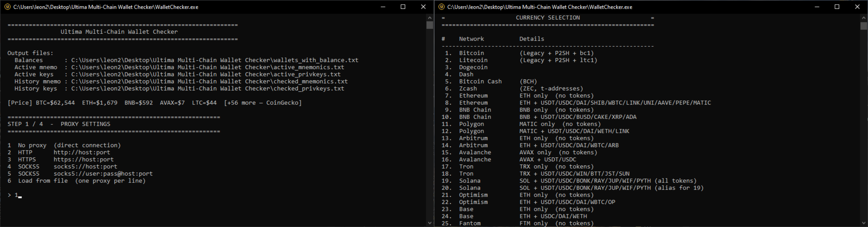Click the left window title bar path text

coord(106,7)
